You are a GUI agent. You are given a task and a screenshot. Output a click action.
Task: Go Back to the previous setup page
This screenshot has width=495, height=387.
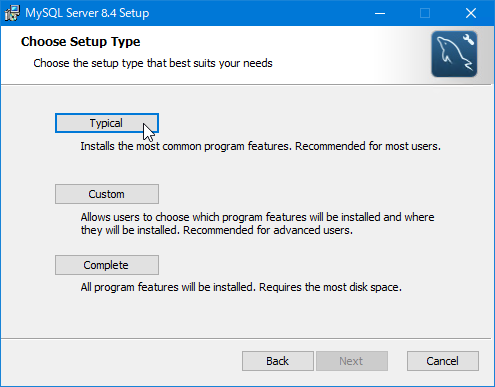click(278, 361)
